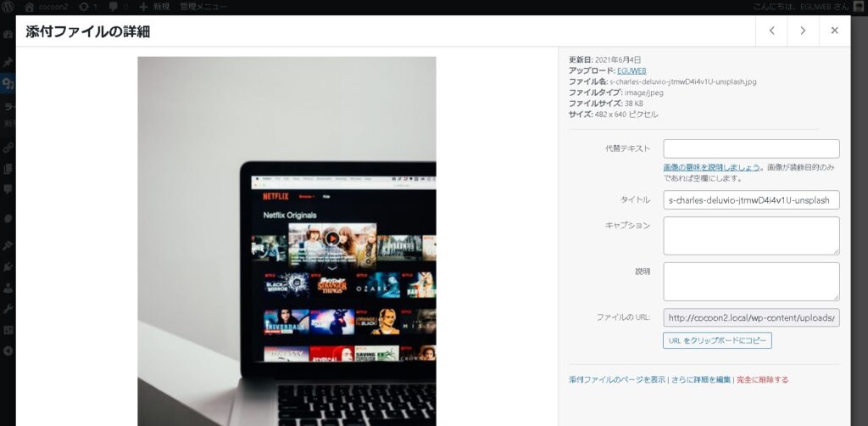
Task: Go to the next attachment with the right chevron
Action: coord(803,31)
